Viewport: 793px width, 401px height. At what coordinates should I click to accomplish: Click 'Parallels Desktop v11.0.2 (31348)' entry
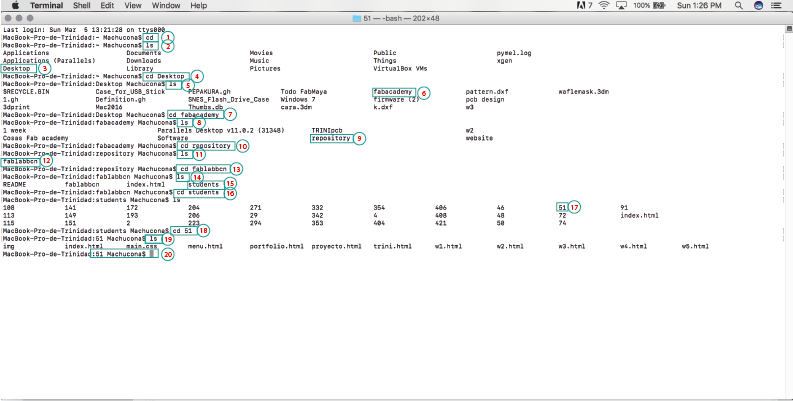coord(221,130)
